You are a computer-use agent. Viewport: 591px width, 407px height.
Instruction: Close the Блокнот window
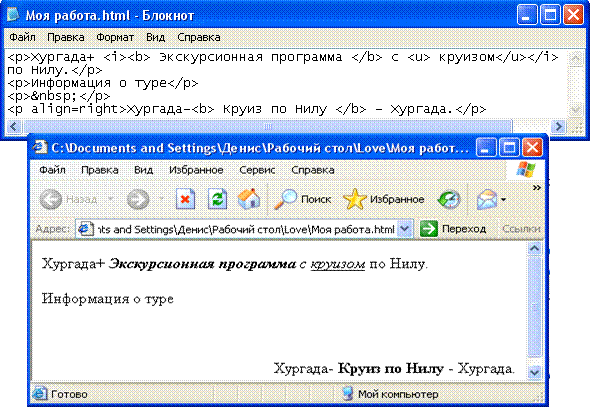click(x=573, y=15)
